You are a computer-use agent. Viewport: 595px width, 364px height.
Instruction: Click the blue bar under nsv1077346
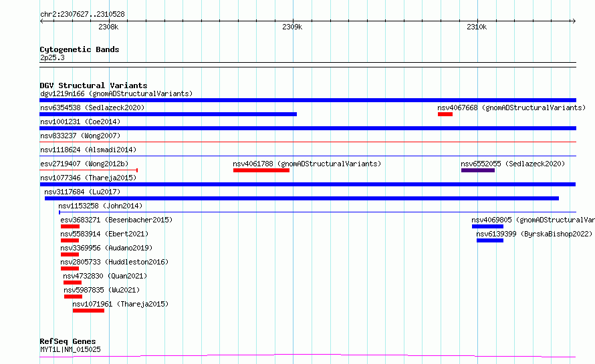click(308, 184)
